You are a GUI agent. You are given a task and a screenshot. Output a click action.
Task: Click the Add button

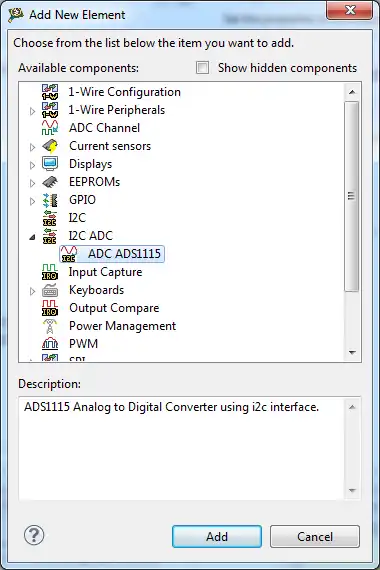(x=217, y=537)
